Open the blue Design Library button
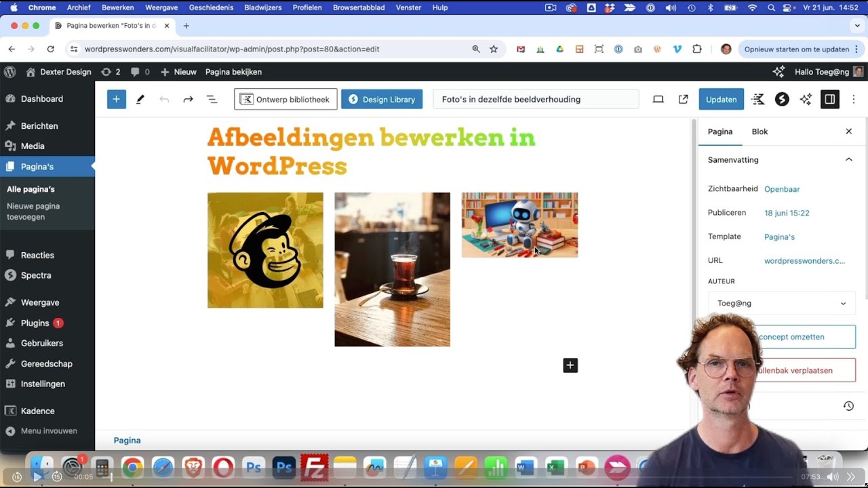Screen dimensions: 868x488 (382, 99)
